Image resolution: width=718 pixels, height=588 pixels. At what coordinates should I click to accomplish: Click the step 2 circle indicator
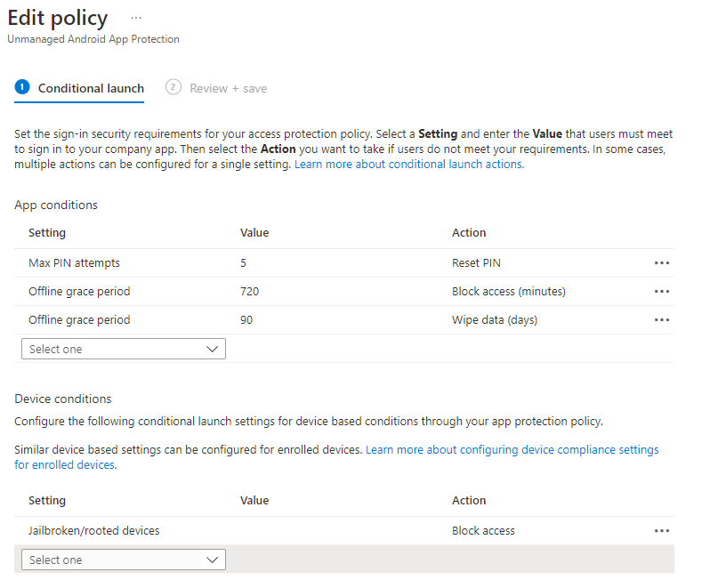173,87
